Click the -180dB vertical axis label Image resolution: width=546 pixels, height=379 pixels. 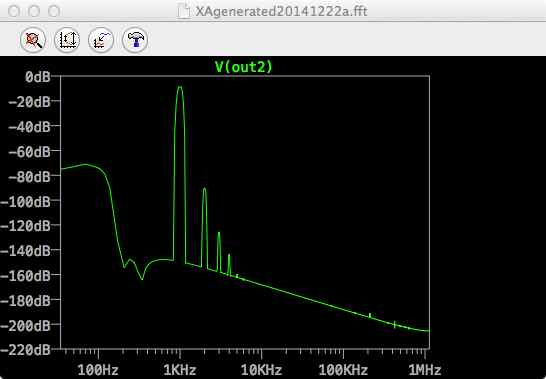(25, 301)
